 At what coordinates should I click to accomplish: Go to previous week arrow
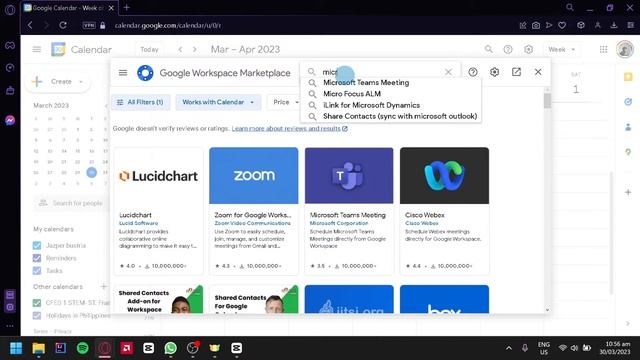coord(180,49)
